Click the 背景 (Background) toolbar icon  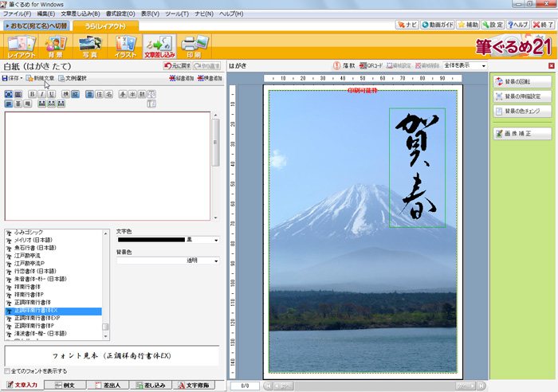(56, 46)
